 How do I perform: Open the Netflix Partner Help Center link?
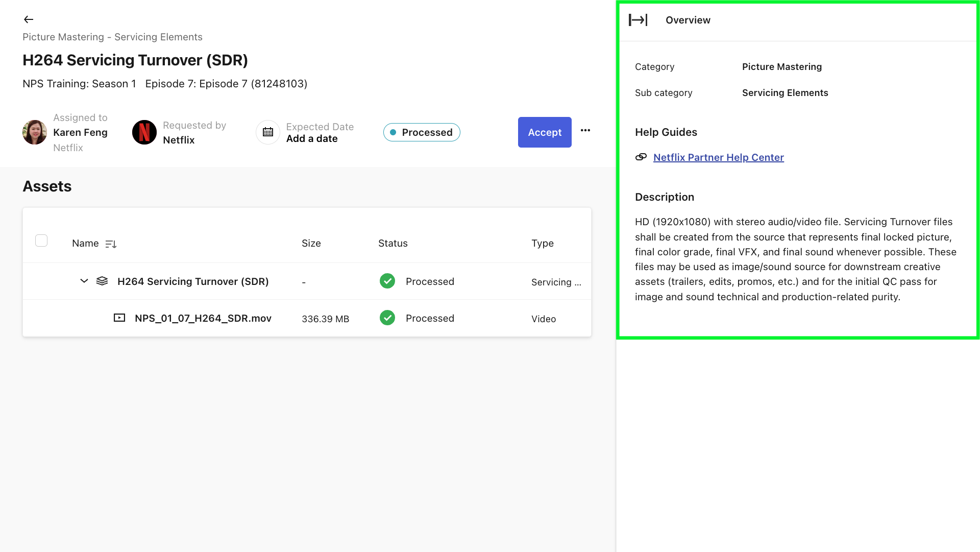click(x=719, y=157)
